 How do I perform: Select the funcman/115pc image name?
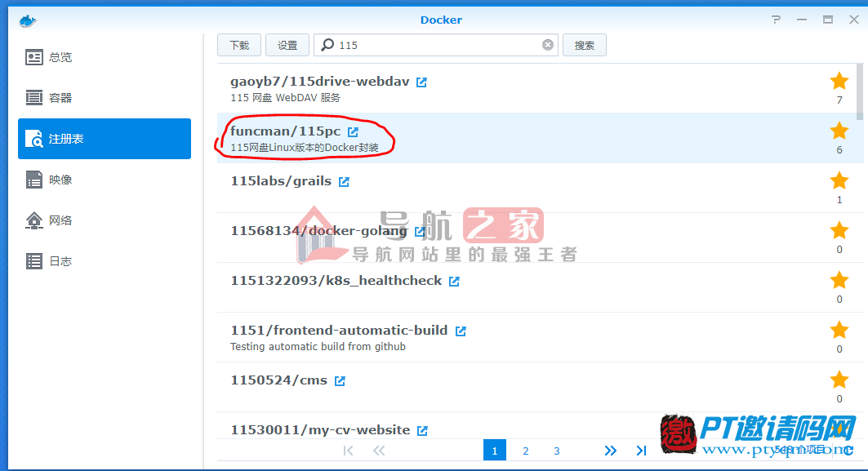285,131
